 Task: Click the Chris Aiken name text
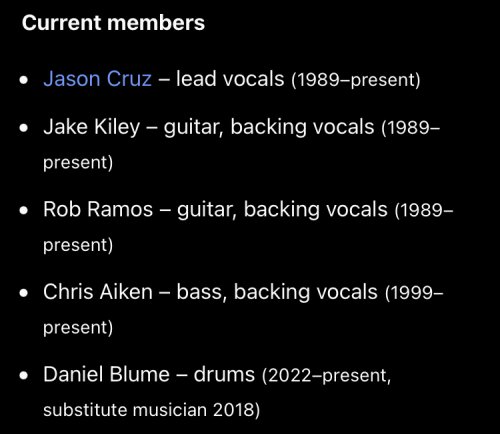click(98, 292)
